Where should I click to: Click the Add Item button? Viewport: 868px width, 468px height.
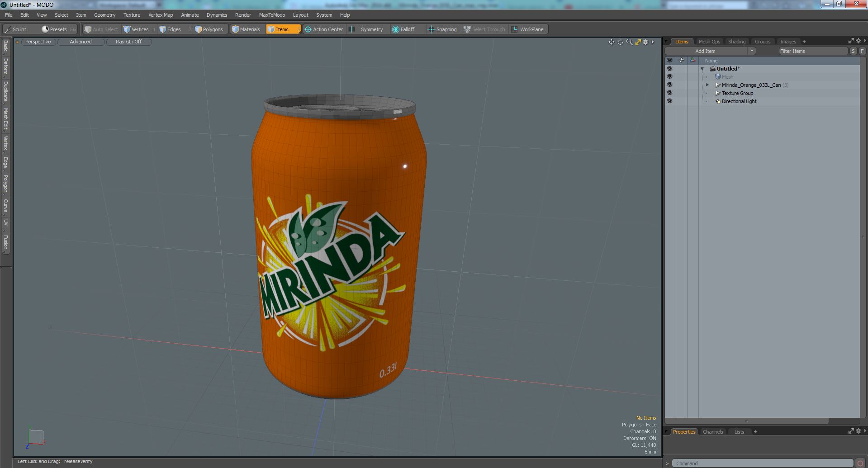[705, 51]
